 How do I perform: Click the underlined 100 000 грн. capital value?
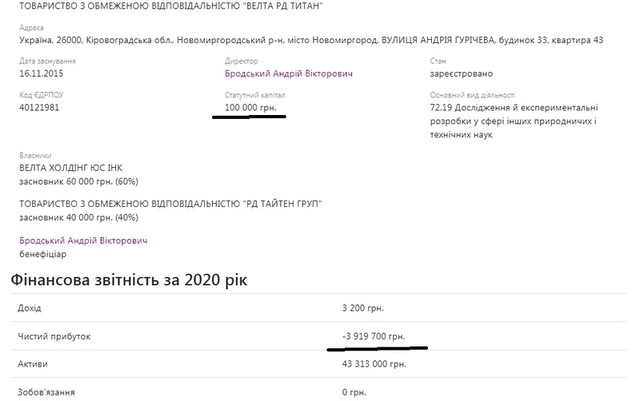[x=248, y=107]
